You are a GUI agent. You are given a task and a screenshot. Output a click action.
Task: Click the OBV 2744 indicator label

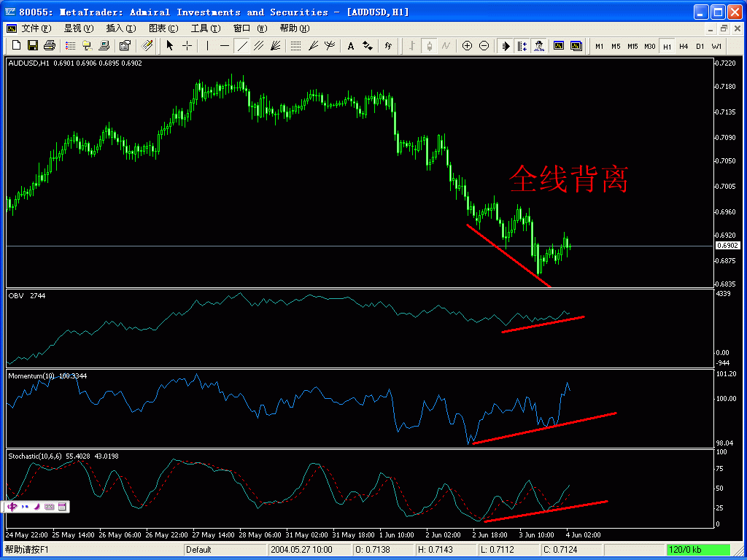27,296
